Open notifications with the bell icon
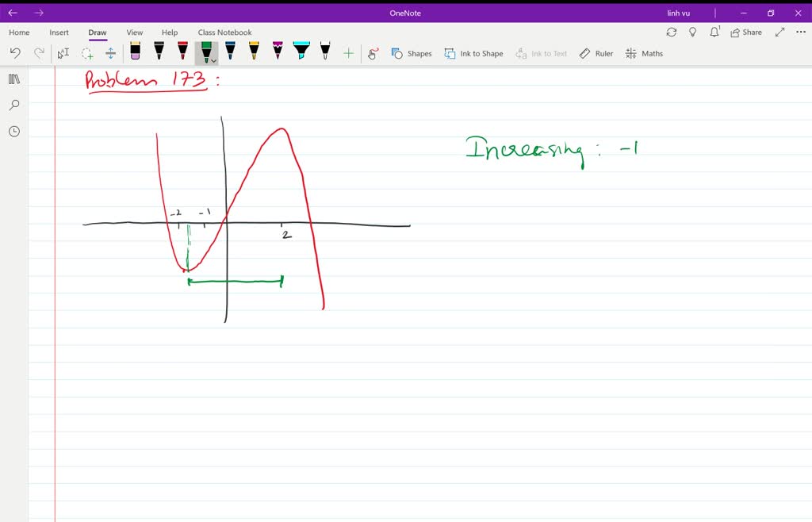The height and width of the screenshot is (522, 812). 714,32
